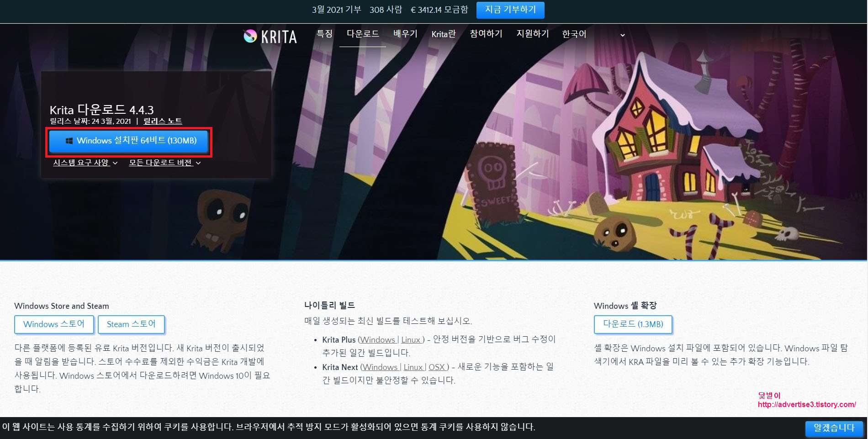Open the 지원하기 menu item

click(x=533, y=34)
